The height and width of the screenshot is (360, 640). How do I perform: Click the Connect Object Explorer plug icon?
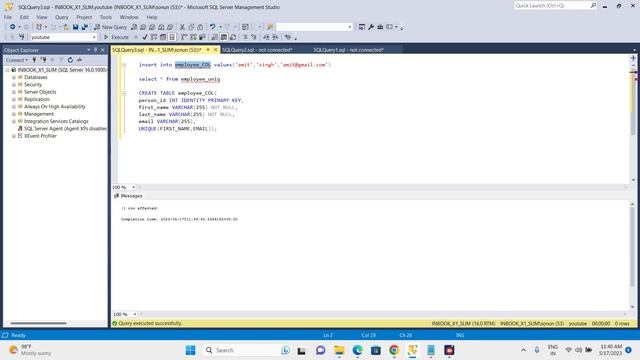click(x=34, y=60)
